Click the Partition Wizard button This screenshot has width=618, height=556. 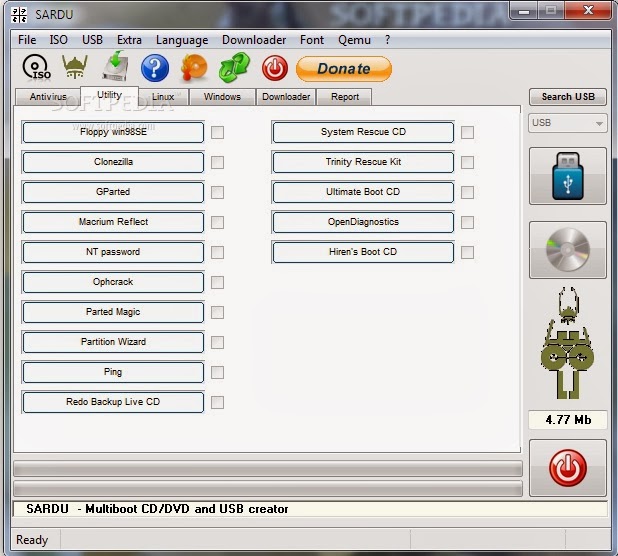[x=113, y=342]
